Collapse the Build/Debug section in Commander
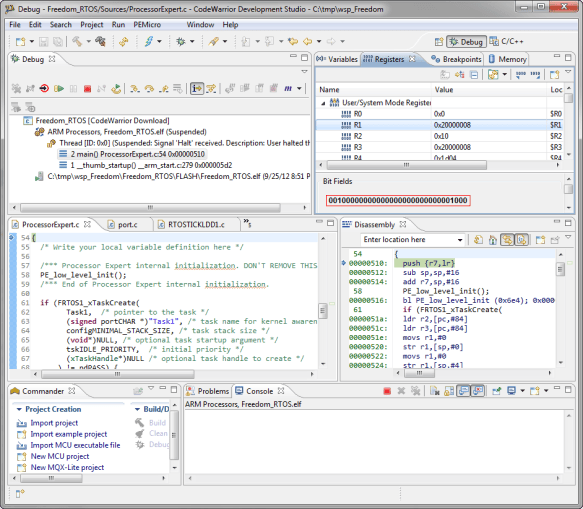583x509 pixels. (x=137, y=409)
